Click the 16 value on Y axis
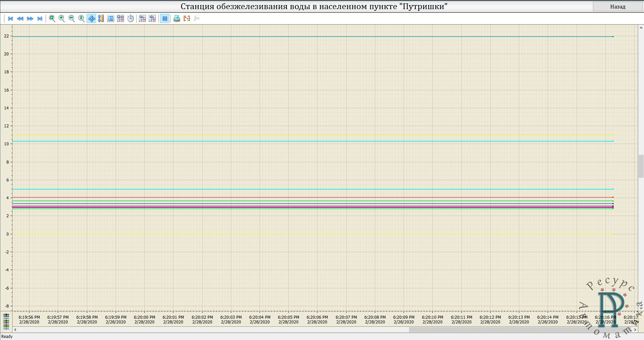The width and height of the screenshot is (644, 340). click(x=6, y=90)
